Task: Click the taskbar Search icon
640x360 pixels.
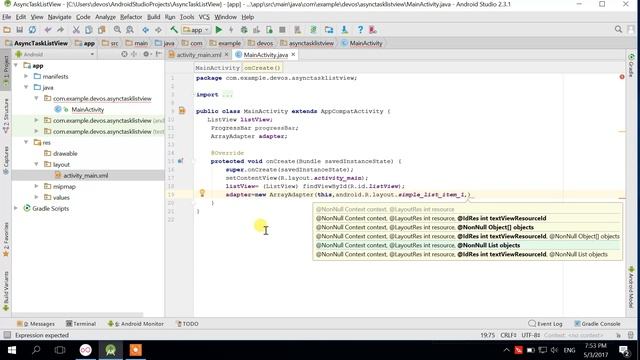Action: coord(36,350)
